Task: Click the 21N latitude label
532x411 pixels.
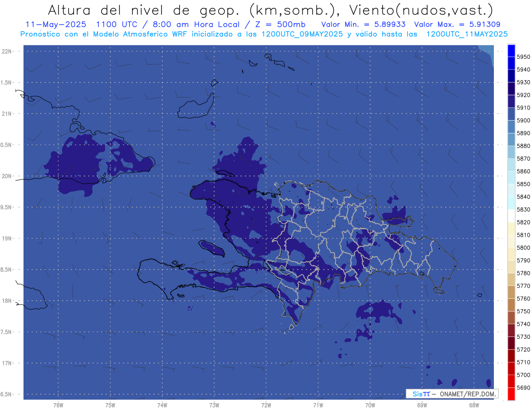Action: click(8, 114)
